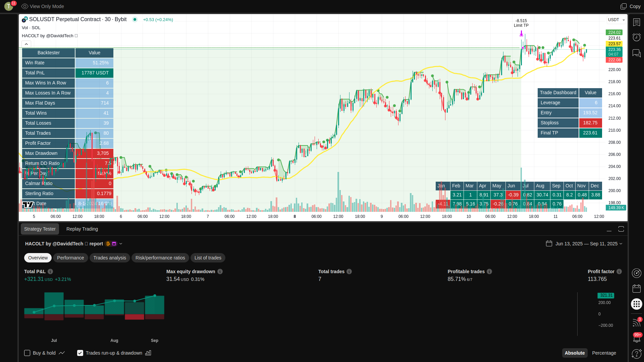Click the Final TP 223.61 value cell

coord(590,133)
